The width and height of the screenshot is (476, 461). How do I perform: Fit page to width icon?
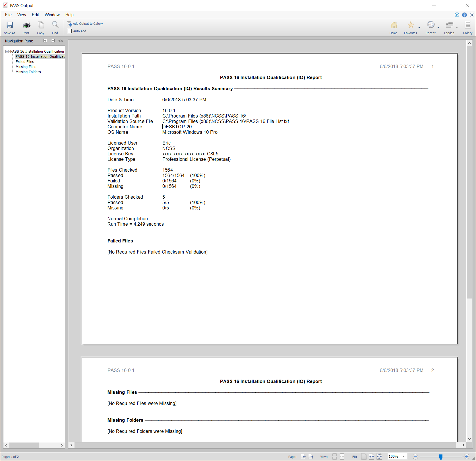click(372, 456)
